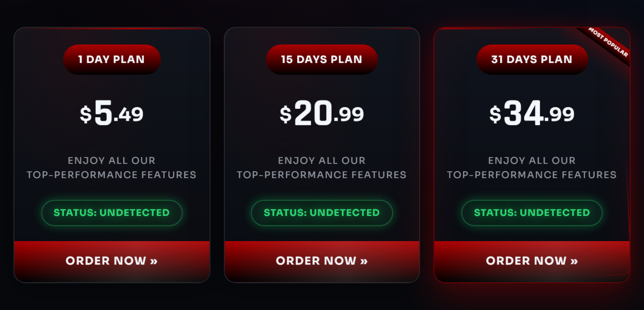Image resolution: width=644 pixels, height=310 pixels.
Task: Click the $5.49 price number
Action: 112,113
